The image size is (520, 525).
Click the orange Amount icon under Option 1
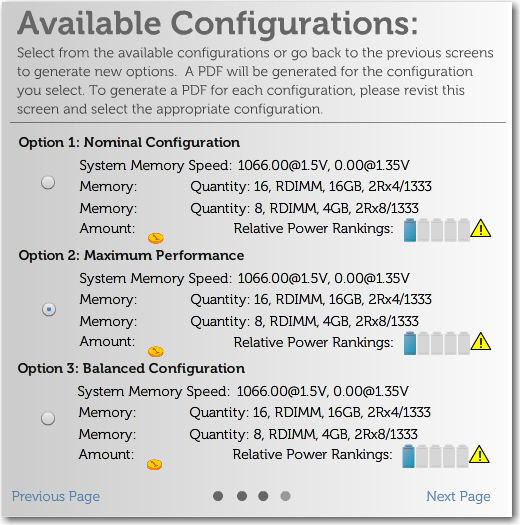(x=156, y=238)
